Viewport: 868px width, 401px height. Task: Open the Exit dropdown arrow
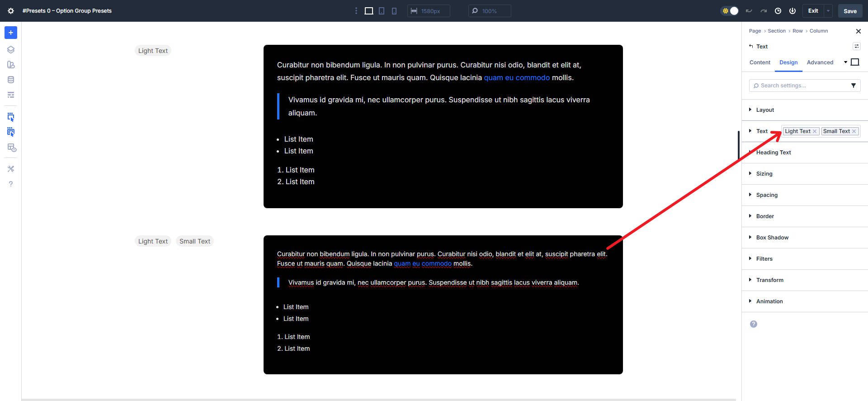click(828, 11)
